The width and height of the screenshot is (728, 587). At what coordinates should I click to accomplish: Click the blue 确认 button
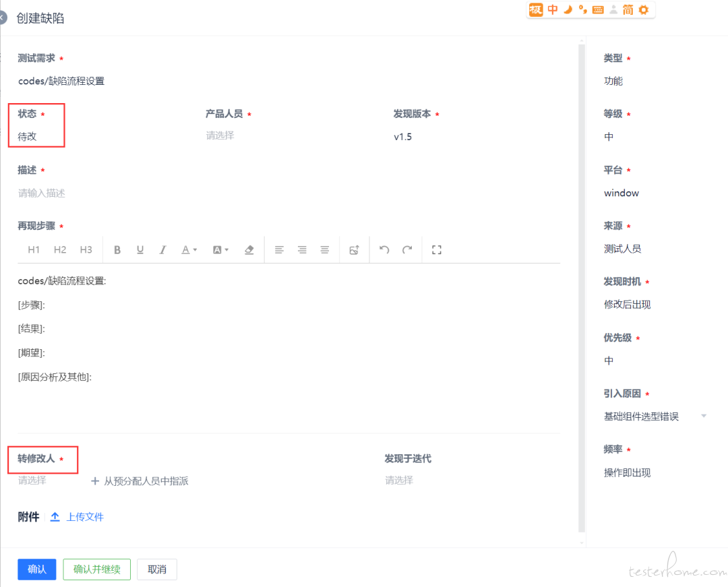(x=37, y=569)
